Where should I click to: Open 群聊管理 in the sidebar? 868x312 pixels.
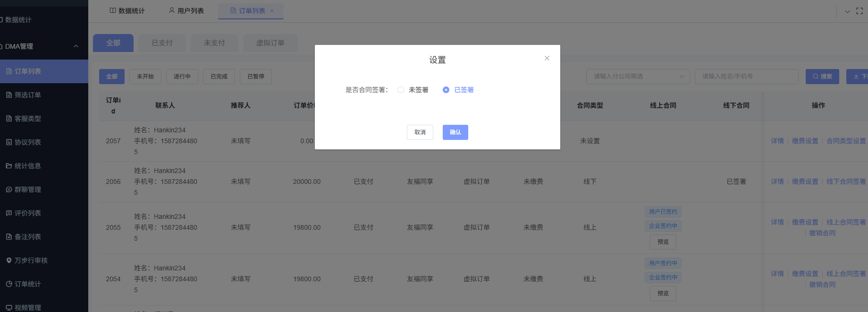point(27,190)
